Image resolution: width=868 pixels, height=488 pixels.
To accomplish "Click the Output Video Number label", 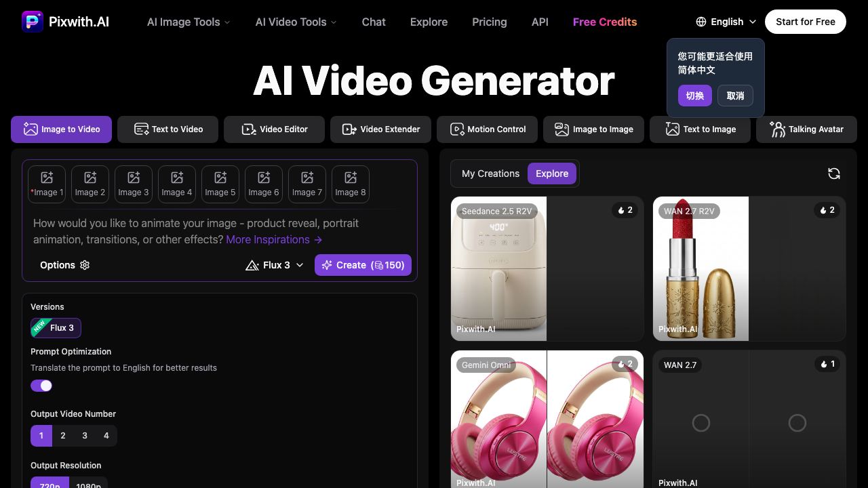I will coord(73,414).
